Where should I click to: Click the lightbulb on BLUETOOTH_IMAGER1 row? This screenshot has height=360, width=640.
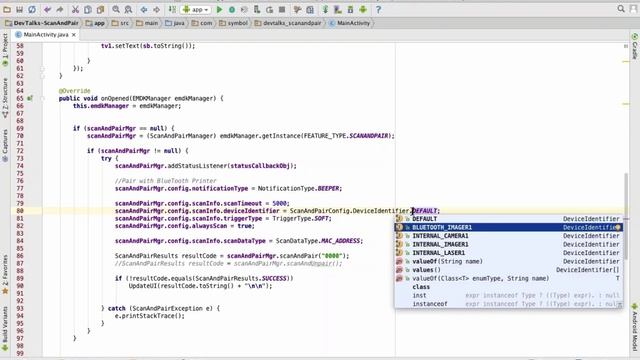click(x=618, y=227)
